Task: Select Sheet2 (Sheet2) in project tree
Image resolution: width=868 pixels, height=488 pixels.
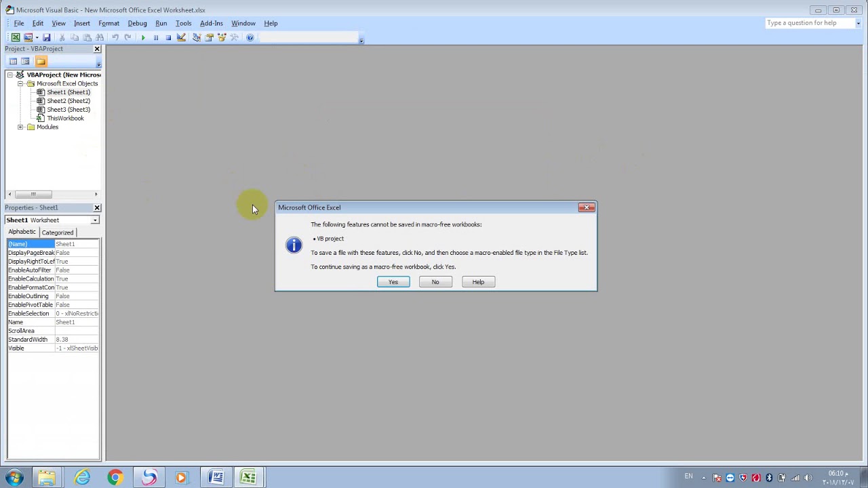Action: [x=68, y=101]
